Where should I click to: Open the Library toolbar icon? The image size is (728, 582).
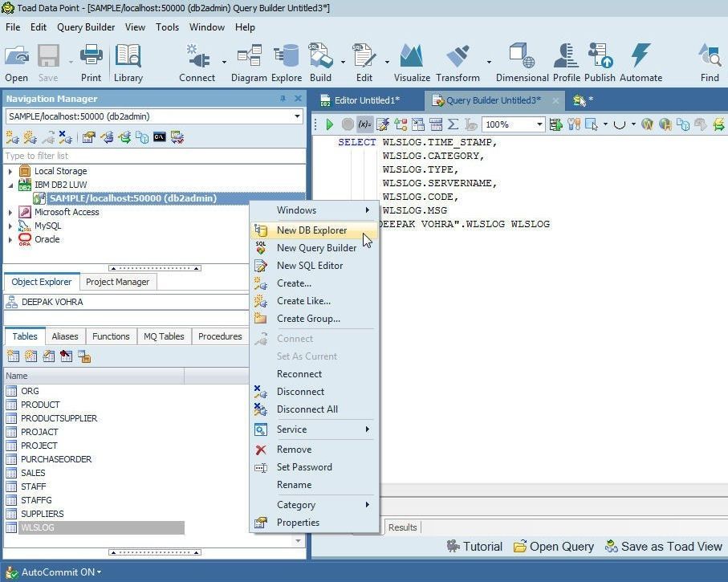128,63
